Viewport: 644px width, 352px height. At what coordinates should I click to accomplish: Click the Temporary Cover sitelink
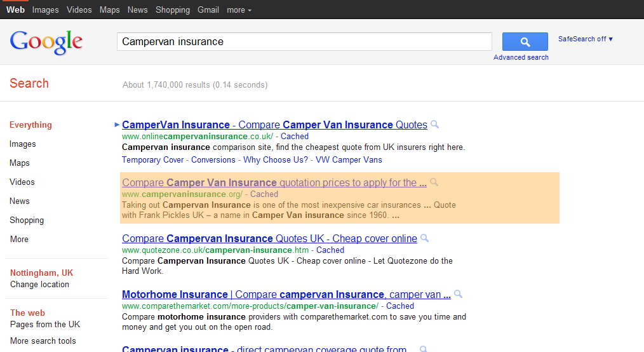(x=153, y=159)
